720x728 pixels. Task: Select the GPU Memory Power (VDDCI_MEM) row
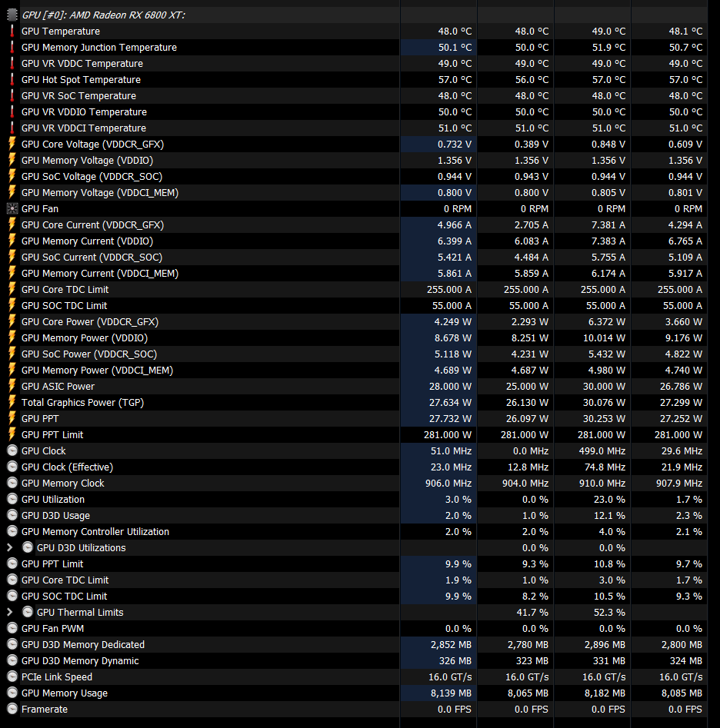(x=357, y=370)
